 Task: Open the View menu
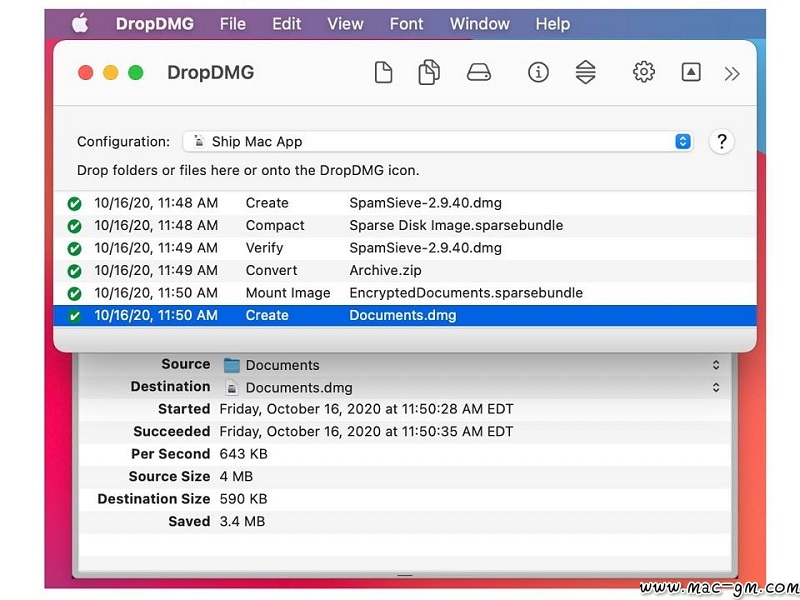345,23
